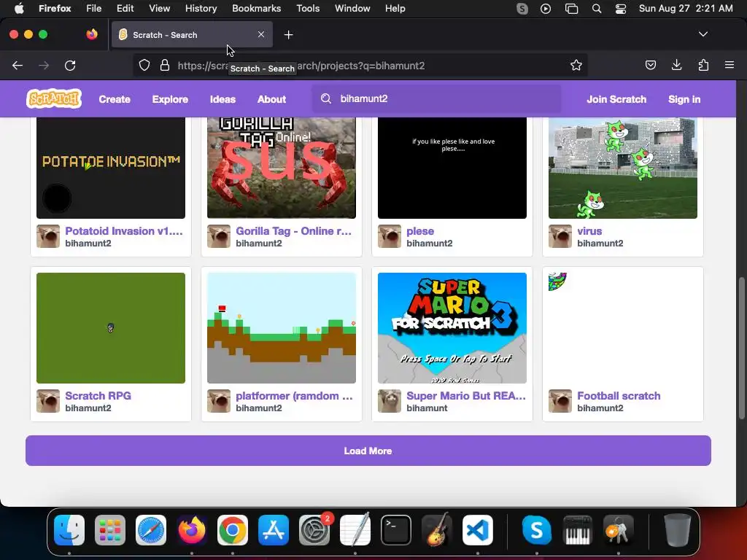The width and height of the screenshot is (747, 560).
Task: Open the Pocket save icon
Action: 650,65
